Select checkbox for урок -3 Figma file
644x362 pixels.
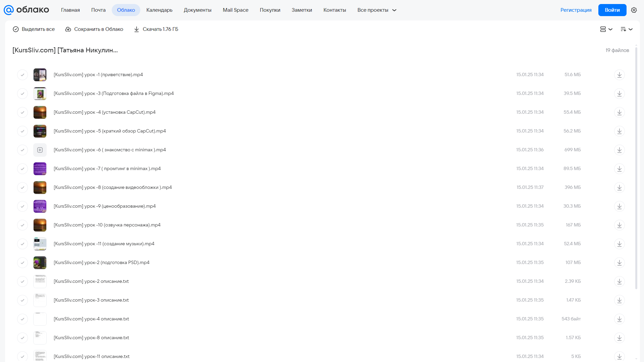point(22,94)
